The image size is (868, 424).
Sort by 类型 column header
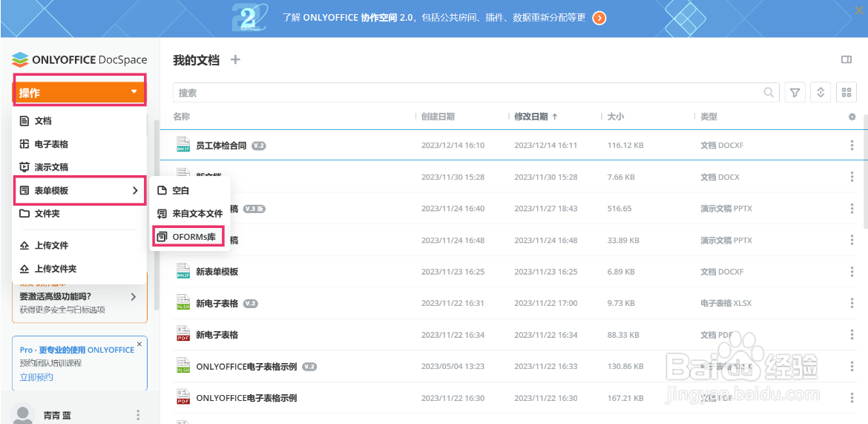[709, 117]
